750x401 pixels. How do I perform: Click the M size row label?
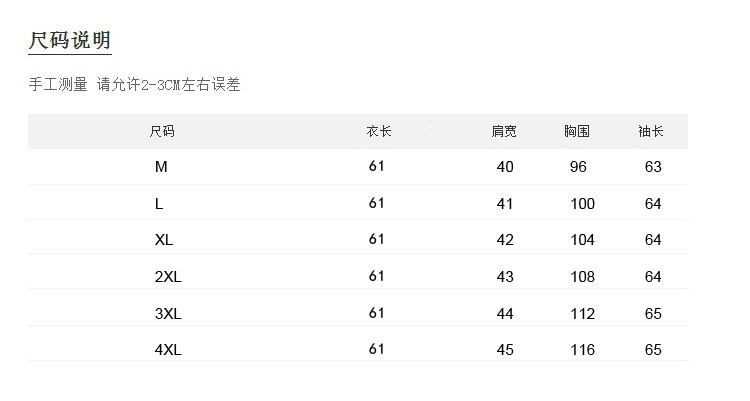pyautogui.click(x=161, y=167)
